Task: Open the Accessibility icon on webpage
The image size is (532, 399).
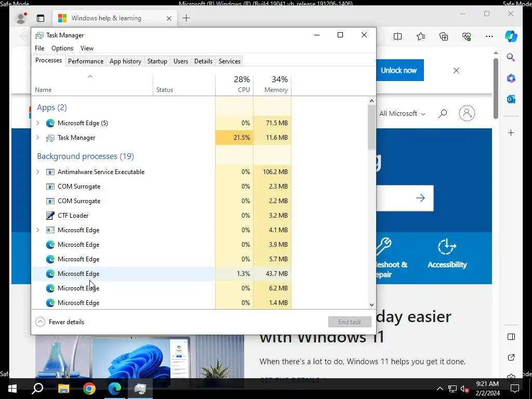Action: coord(447,247)
